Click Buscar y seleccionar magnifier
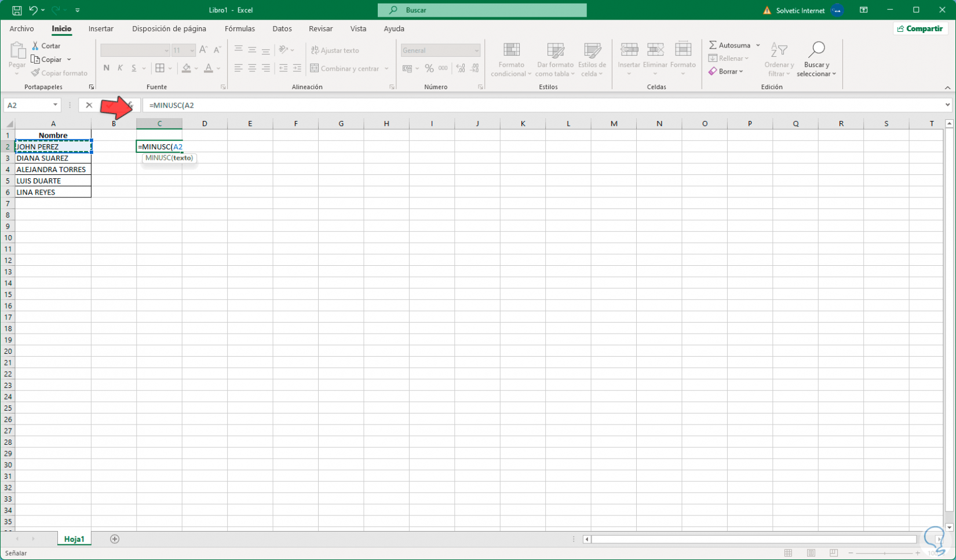956x560 pixels. (816, 50)
